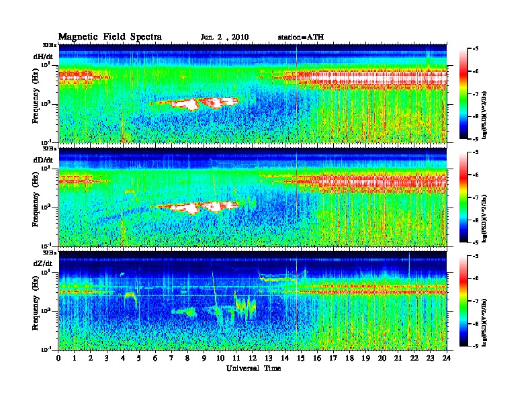Click the hour 9 tick label on time axis
This screenshot has height=411, width=532.
[204, 359]
